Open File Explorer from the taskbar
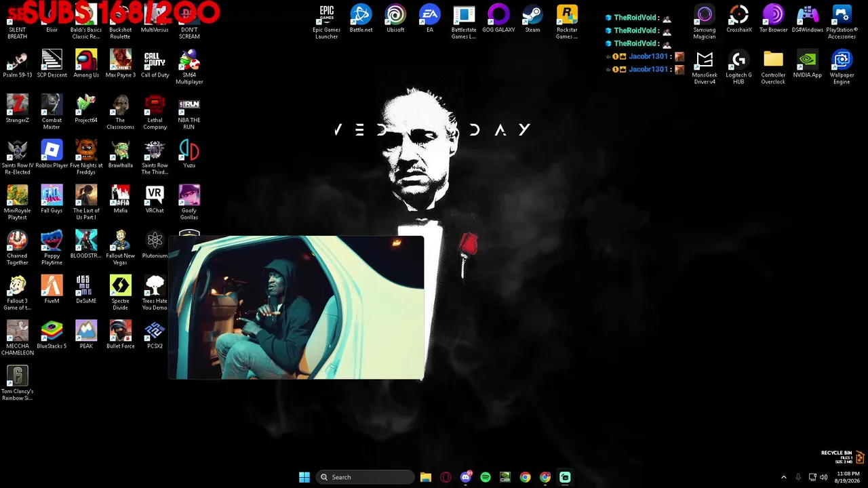Screen dimensions: 868x488 click(x=426, y=477)
